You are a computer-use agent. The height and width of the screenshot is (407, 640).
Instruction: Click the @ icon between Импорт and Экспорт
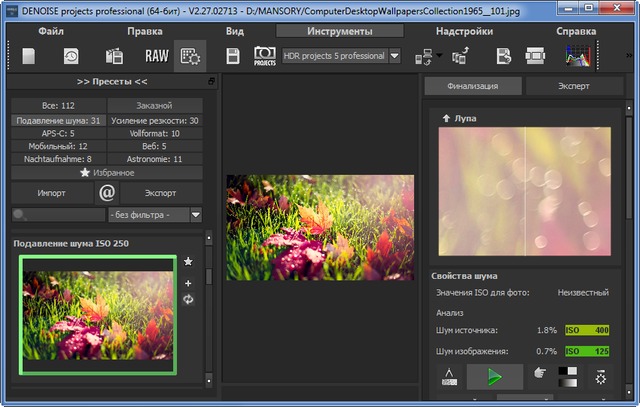coord(107,192)
